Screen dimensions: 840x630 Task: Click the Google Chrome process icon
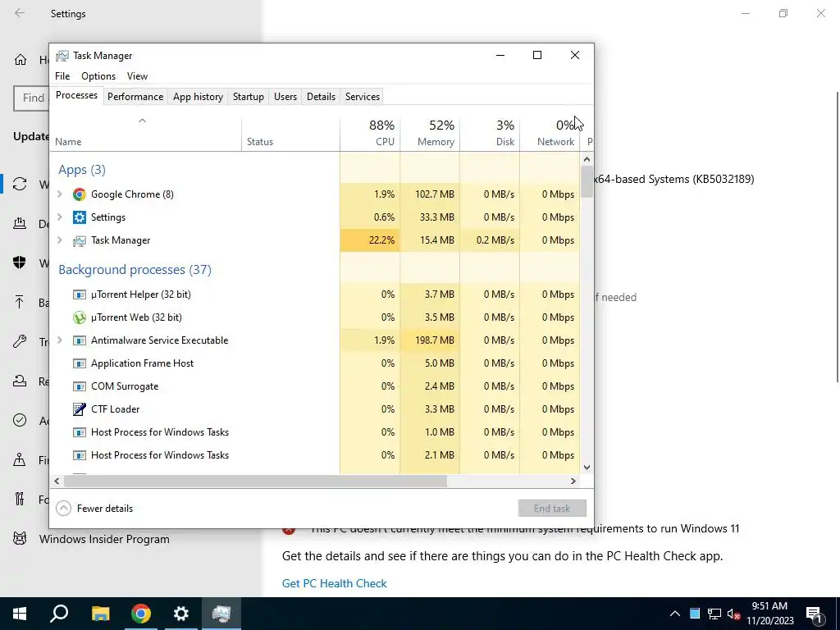(x=80, y=194)
